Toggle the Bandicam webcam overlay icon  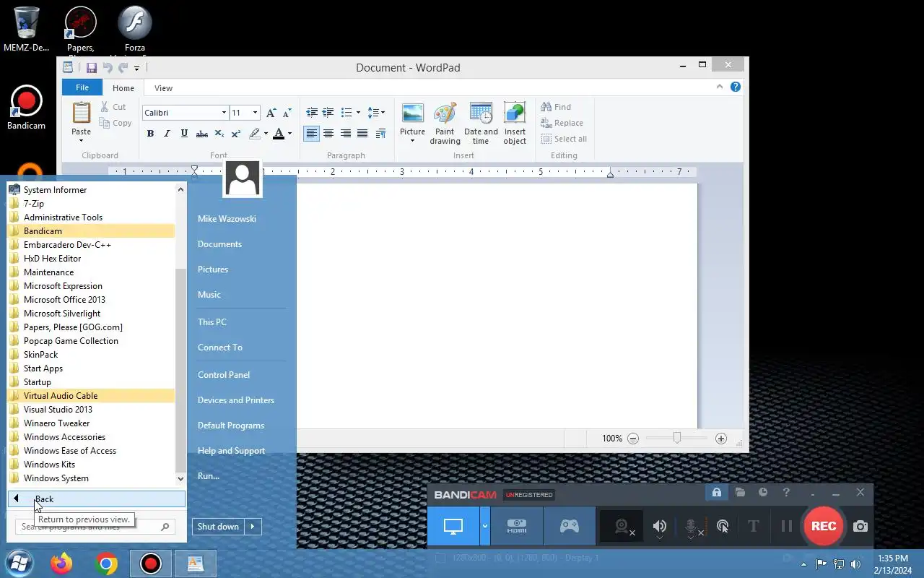(622, 526)
